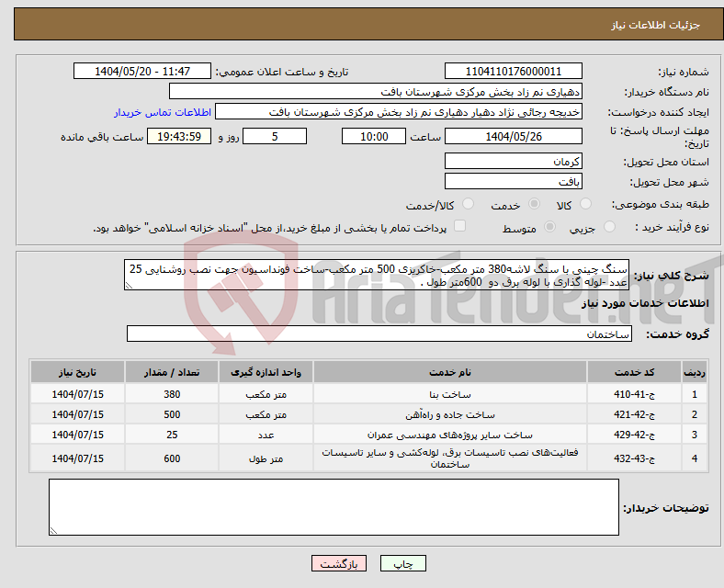
Task: Click the remaining days field showing 5
Action: [275, 136]
